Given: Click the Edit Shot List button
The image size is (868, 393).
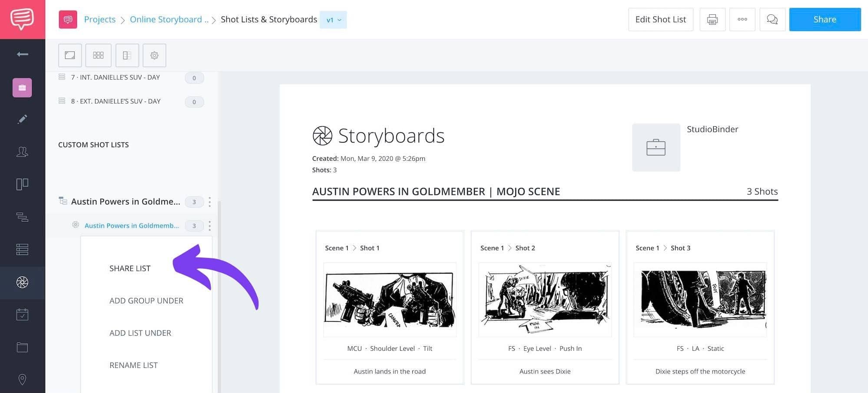Looking at the screenshot, I should (x=661, y=20).
